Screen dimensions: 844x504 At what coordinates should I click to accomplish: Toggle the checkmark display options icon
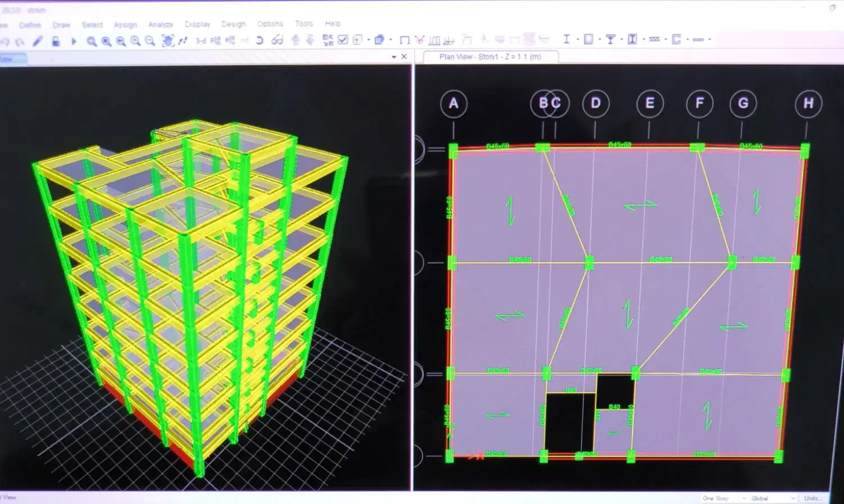click(x=343, y=39)
